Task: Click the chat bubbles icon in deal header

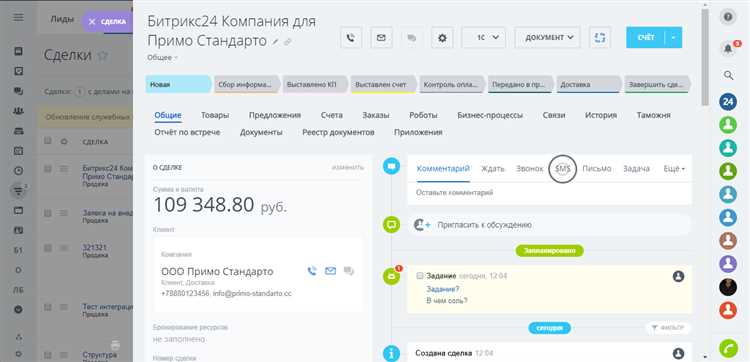Action: point(411,38)
